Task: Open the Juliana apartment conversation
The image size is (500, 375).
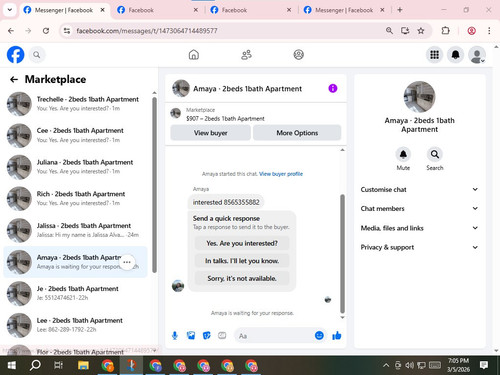Action: point(75,167)
